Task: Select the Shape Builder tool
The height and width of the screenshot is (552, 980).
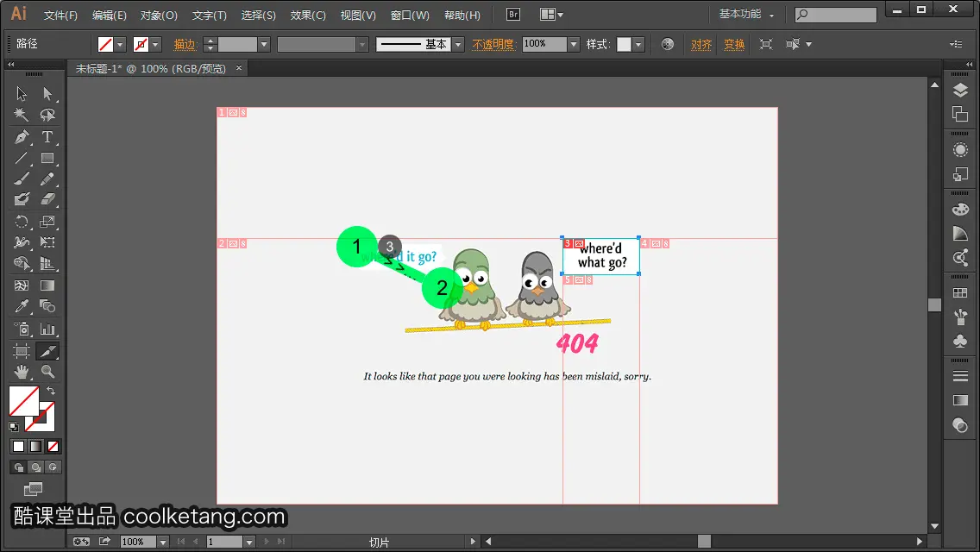Action: (x=22, y=263)
